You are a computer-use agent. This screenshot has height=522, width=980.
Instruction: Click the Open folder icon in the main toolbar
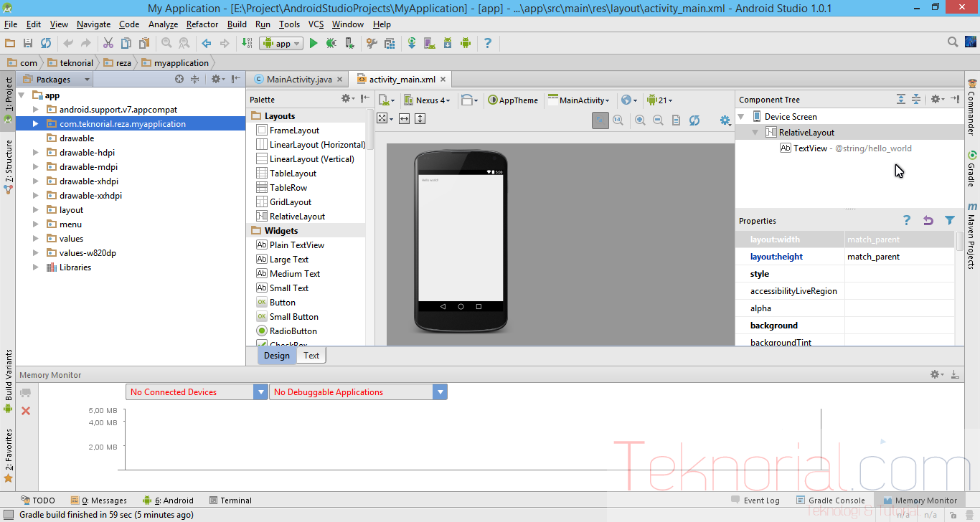[x=10, y=44]
